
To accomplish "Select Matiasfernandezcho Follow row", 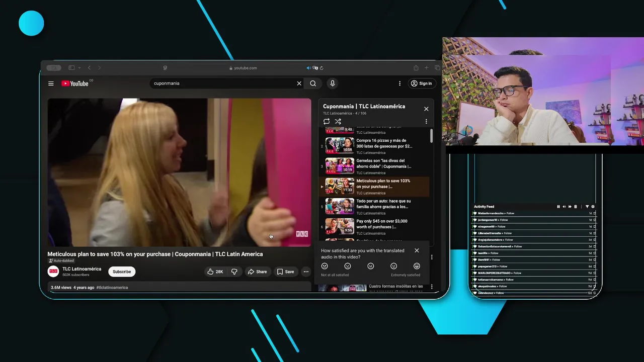I will 534,213.
